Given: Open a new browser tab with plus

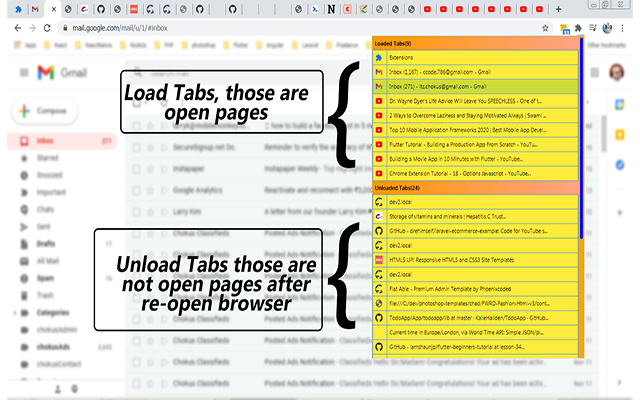Looking at the screenshot, I should click(x=558, y=9).
